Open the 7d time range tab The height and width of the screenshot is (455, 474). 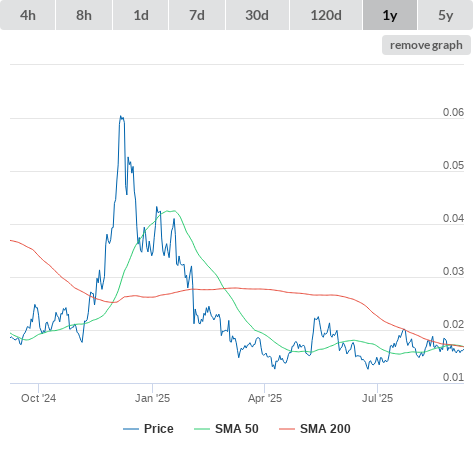coord(197,15)
